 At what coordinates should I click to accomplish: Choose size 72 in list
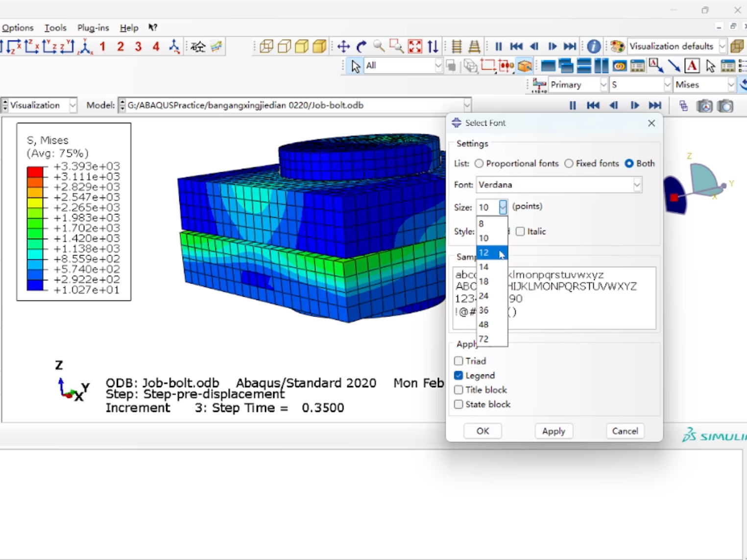[x=492, y=339]
